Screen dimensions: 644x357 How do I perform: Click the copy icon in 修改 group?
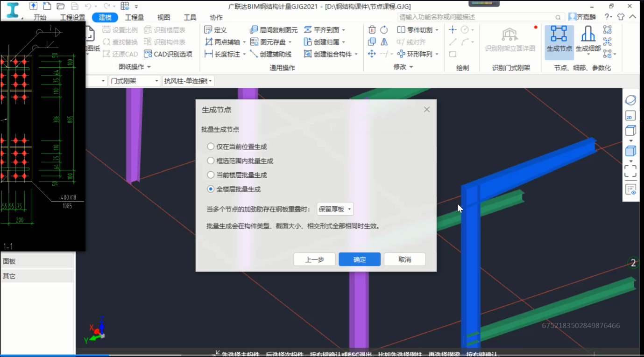pyautogui.click(x=372, y=42)
